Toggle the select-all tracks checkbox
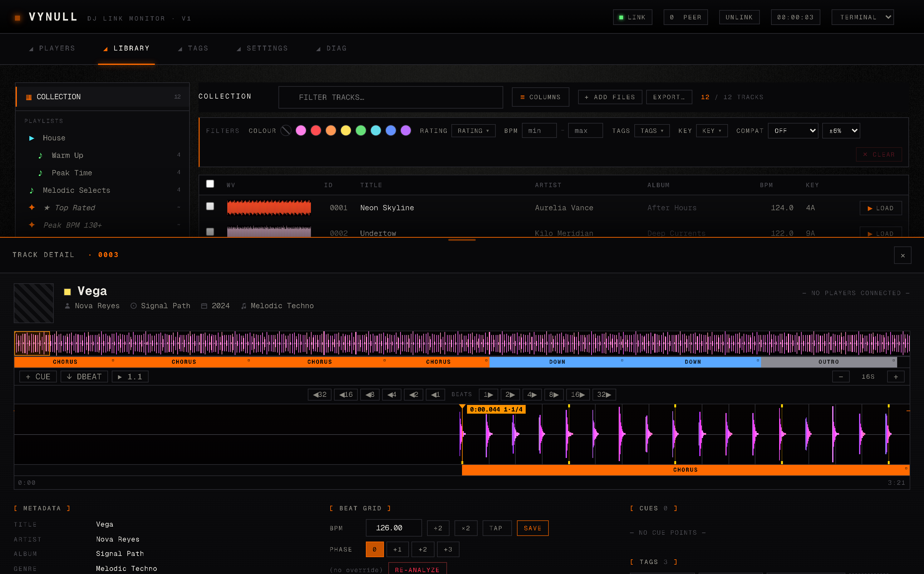Image resolution: width=924 pixels, height=574 pixels. point(210,184)
